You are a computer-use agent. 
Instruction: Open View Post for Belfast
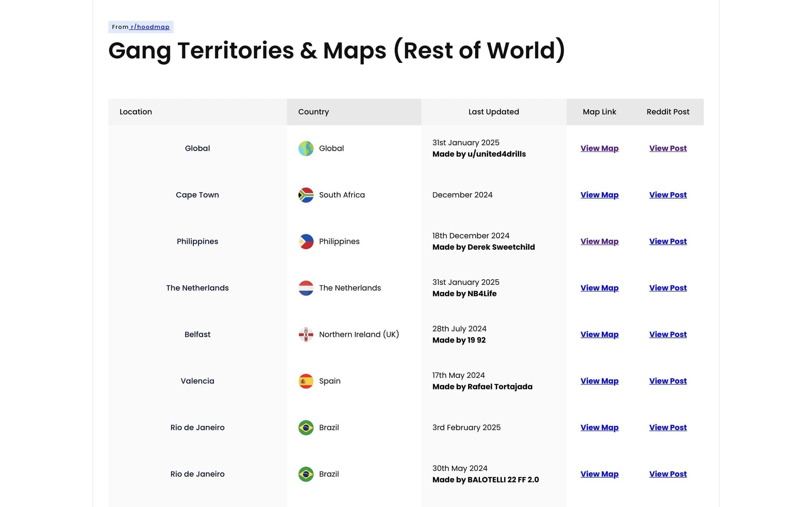click(668, 334)
